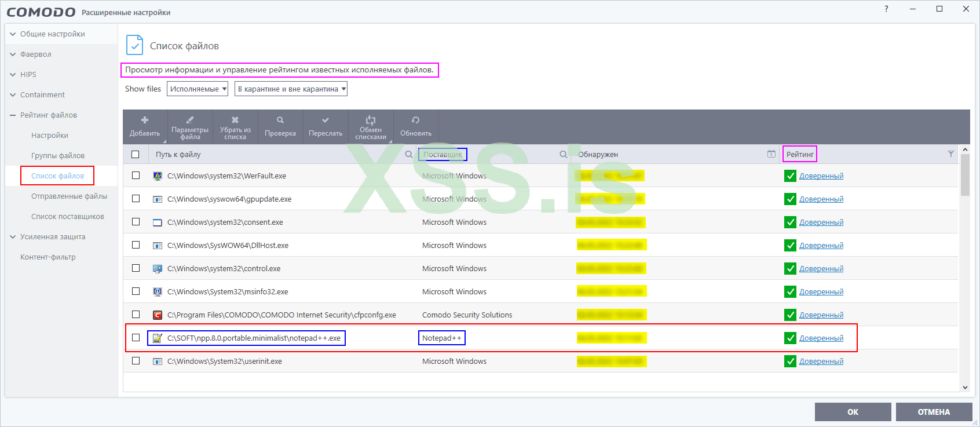Click the filter funnel icon in Рейтинг column
Image resolution: width=980 pixels, height=427 pixels.
(x=950, y=154)
